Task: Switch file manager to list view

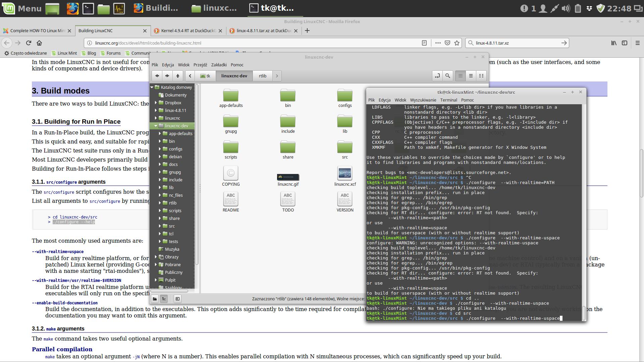Action: click(x=471, y=76)
